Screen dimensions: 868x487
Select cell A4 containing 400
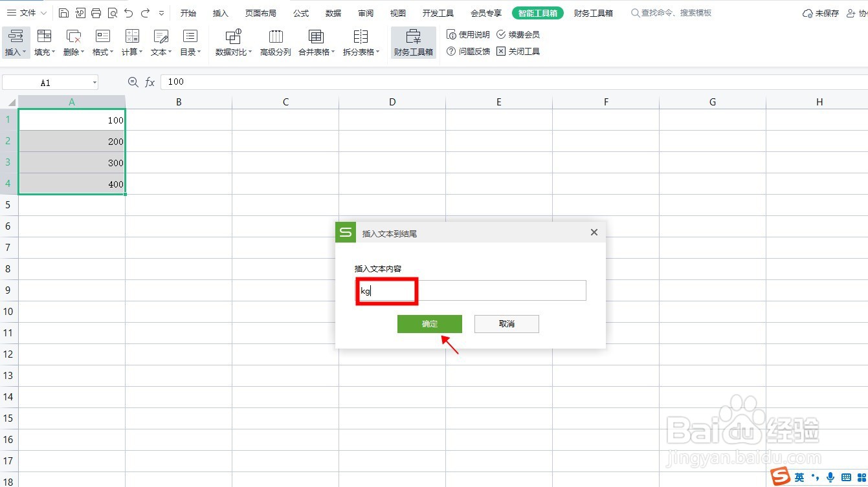72,184
